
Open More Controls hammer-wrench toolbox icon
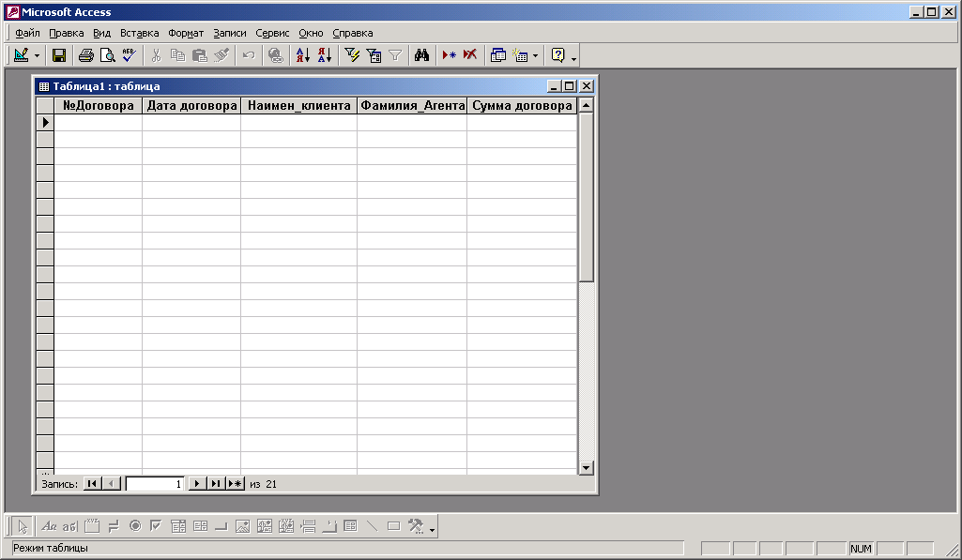click(x=416, y=526)
